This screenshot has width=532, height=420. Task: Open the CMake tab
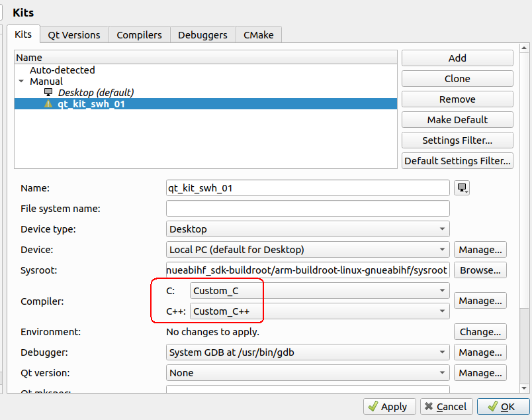click(x=259, y=35)
